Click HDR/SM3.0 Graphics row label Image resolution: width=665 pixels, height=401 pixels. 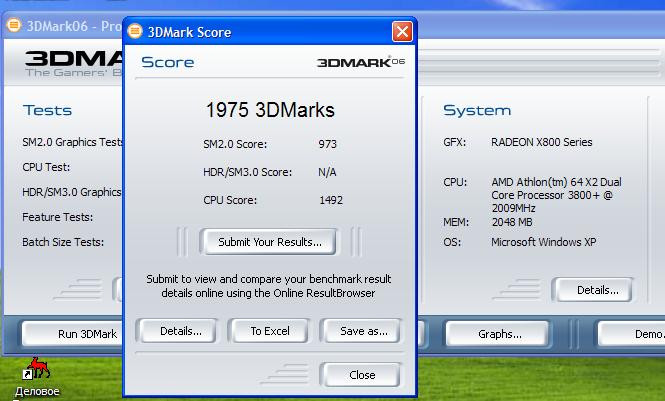pyautogui.click(x=72, y=192)
